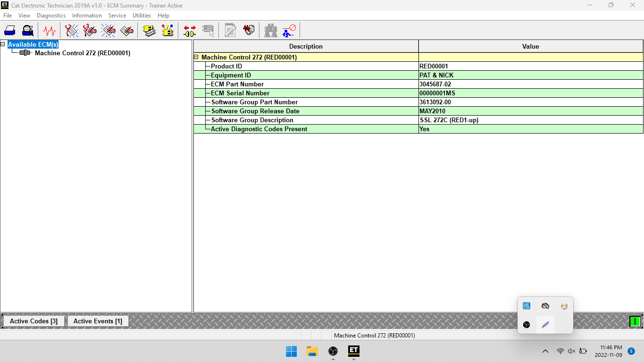Open the Status Tool waveform icon

(49, 31)
